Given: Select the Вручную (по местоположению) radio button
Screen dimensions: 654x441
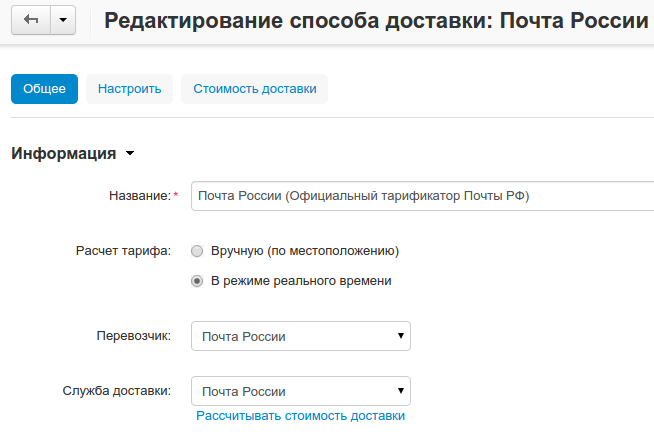Looking at the screenshot, I should [x=197, y=251].
